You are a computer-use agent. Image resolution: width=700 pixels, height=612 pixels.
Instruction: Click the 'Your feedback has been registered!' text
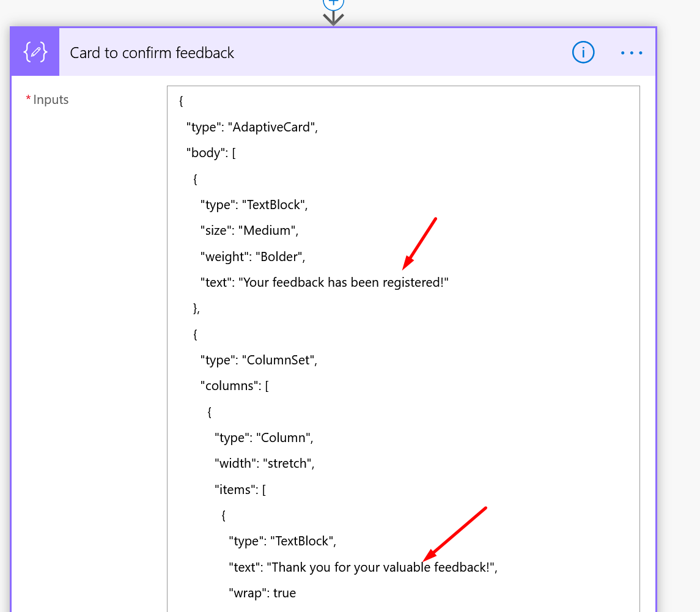(342, 282)
